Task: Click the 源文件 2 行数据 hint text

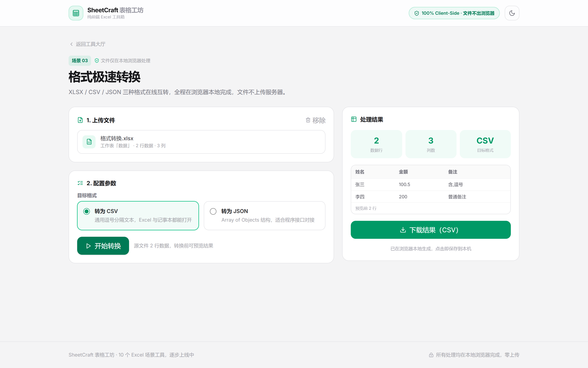Action: tap(174, 246)
